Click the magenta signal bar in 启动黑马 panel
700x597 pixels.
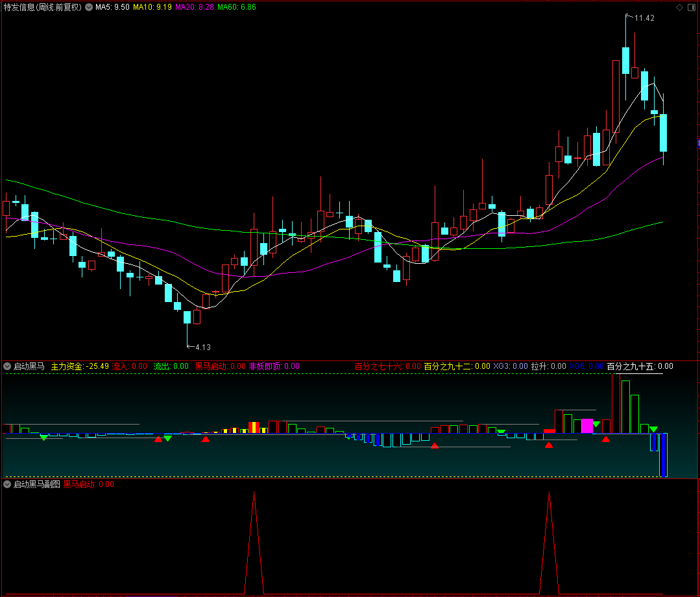(587, 426)
